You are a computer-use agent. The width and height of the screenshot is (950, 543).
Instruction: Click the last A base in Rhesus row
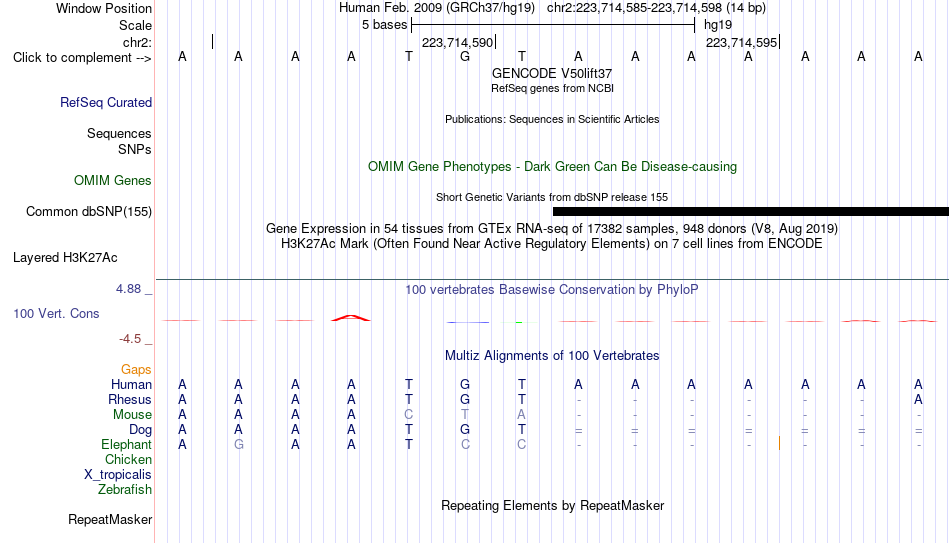pyautogui.click(x=918, y=399)
